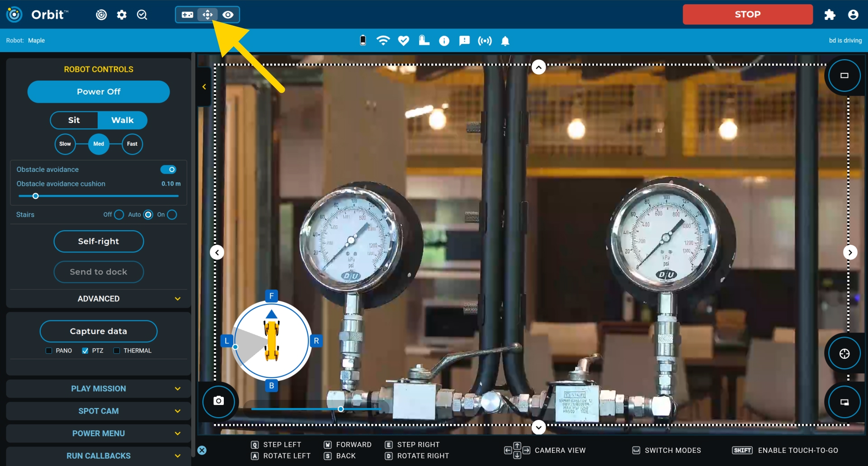
Task: Select the eye observe mode icon
Action: tap(228, 15)
